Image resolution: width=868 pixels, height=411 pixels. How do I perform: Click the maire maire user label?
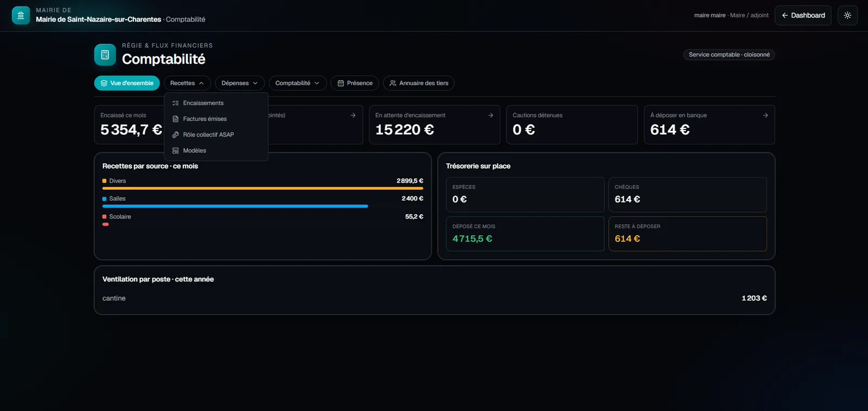710,15
